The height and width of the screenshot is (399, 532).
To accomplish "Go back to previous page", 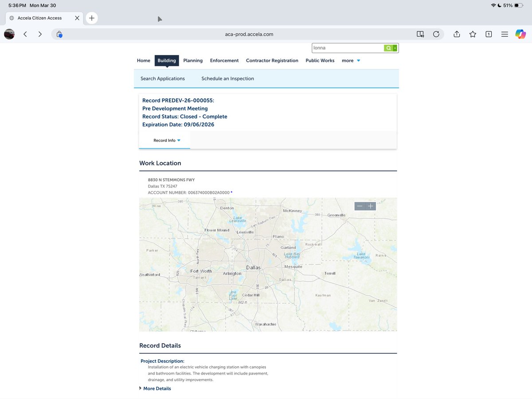I will point(25,34).
